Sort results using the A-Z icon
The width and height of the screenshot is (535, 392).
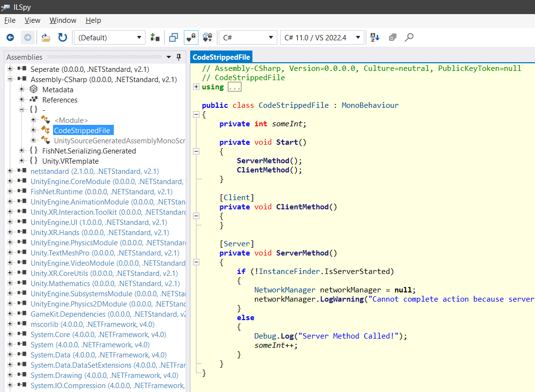tap(375, 37)
